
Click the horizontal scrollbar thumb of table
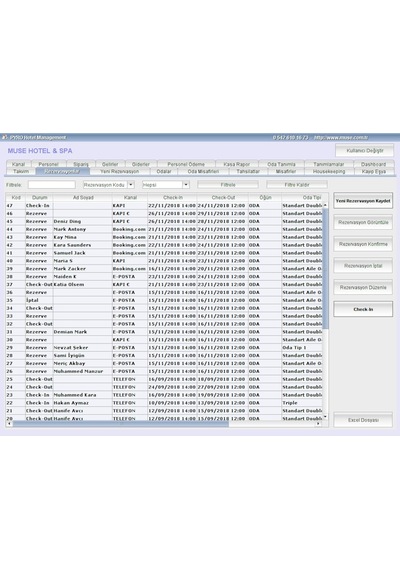coord(121,424)
